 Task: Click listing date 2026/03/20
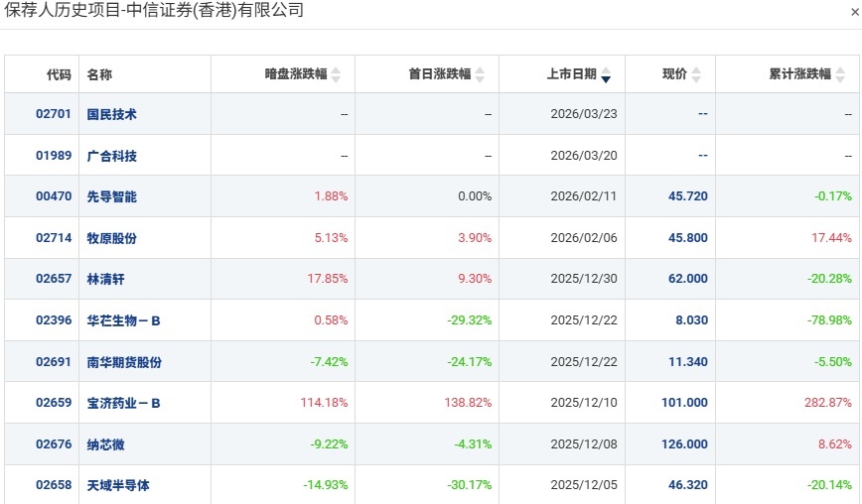584,156
